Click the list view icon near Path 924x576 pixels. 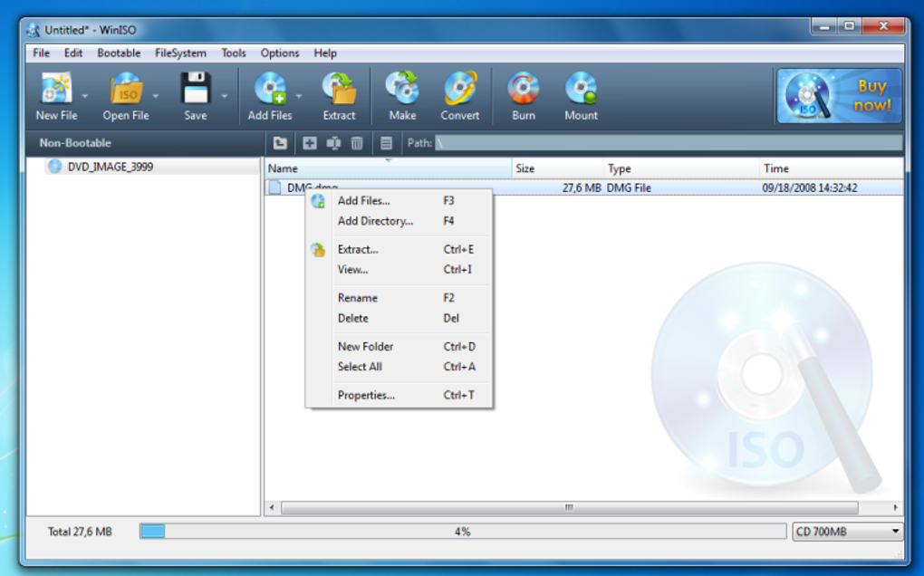point(386,143)
